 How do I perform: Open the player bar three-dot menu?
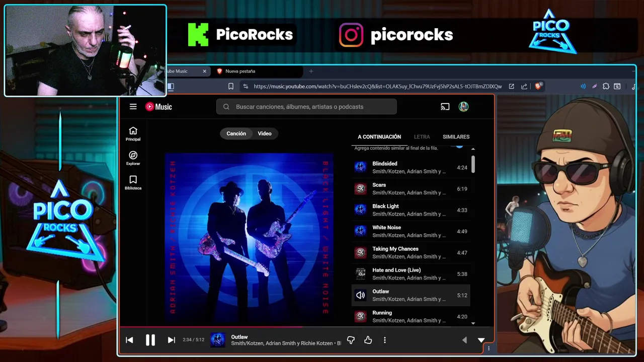click(385, 340)
